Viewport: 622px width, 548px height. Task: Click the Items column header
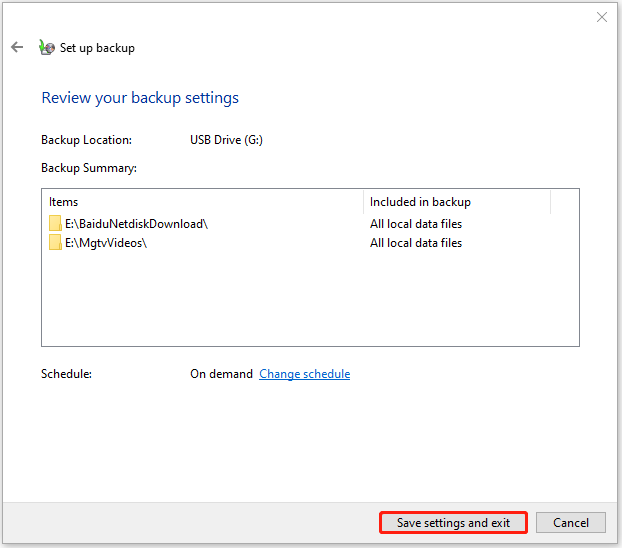pyautogui.click(x=203, y=202)
